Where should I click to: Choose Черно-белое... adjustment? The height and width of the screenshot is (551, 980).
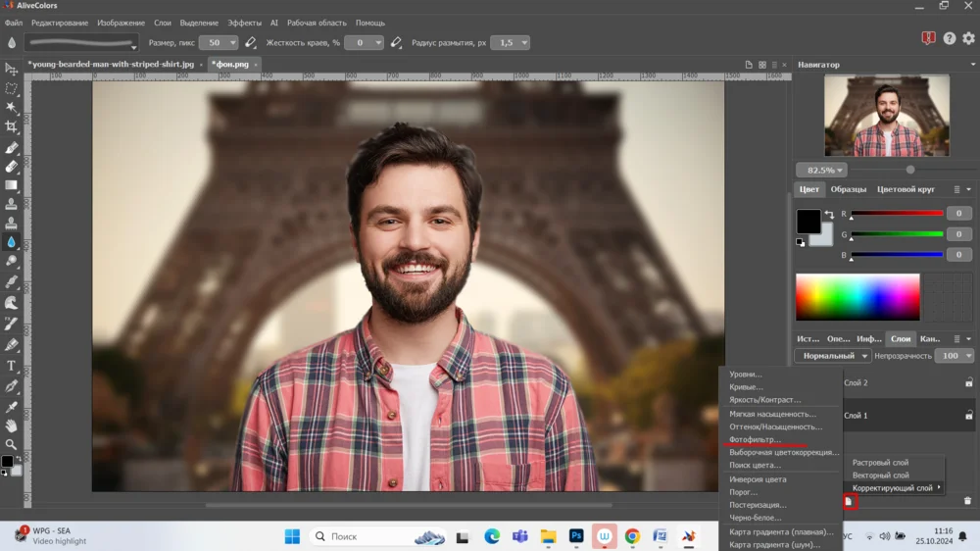pyautogui.click(x=755, y=518)
